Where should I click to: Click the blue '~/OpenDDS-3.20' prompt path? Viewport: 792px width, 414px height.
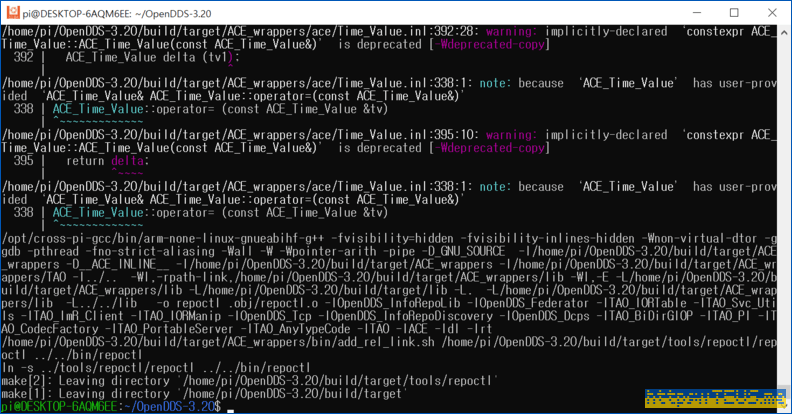169,406
